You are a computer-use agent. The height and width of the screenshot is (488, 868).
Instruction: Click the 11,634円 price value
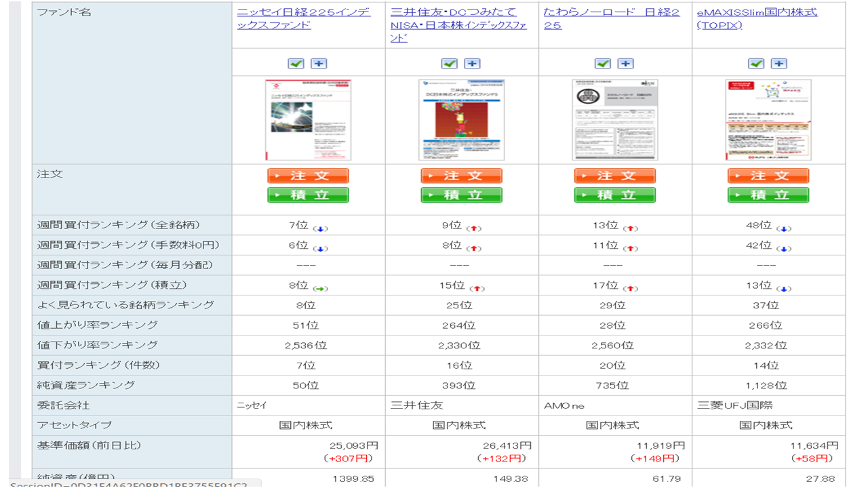click(815, 446)
